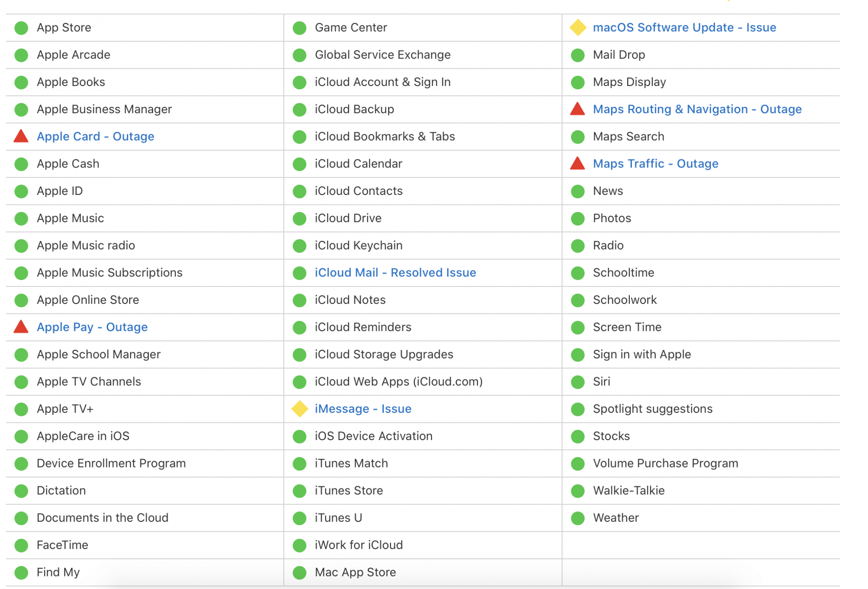The image size is (868, 589).
Task: Click the Mac App Store entry
Action: tap(355, 572)
